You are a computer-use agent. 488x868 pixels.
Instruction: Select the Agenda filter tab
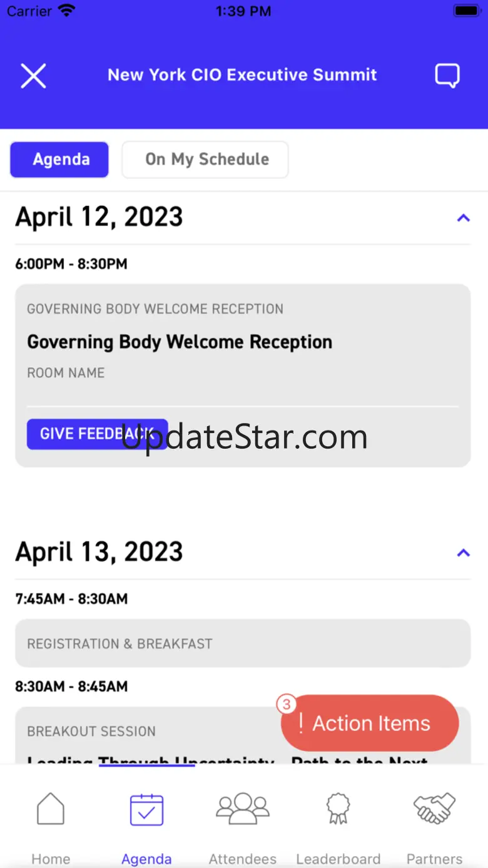pyautogui.click(x=59, y=160)
